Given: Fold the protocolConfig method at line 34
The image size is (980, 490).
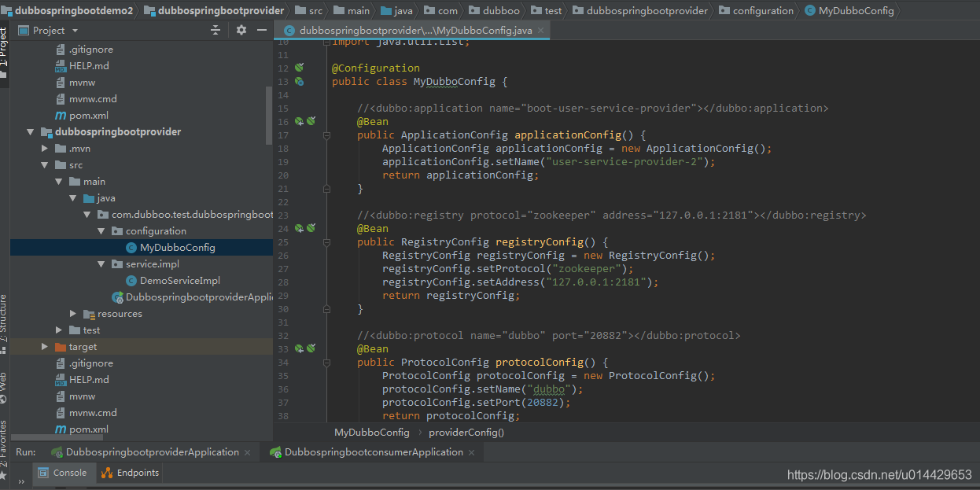Looking at the screenshot, I should pos(326,363).
